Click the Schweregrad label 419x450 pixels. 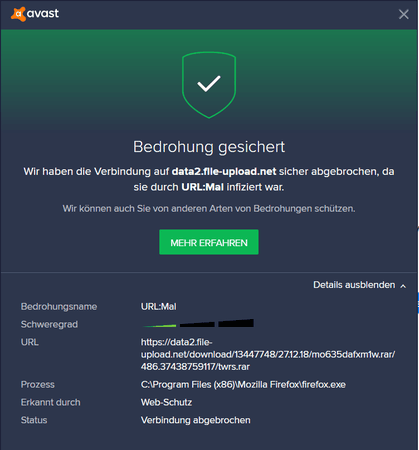click(49, 324)
